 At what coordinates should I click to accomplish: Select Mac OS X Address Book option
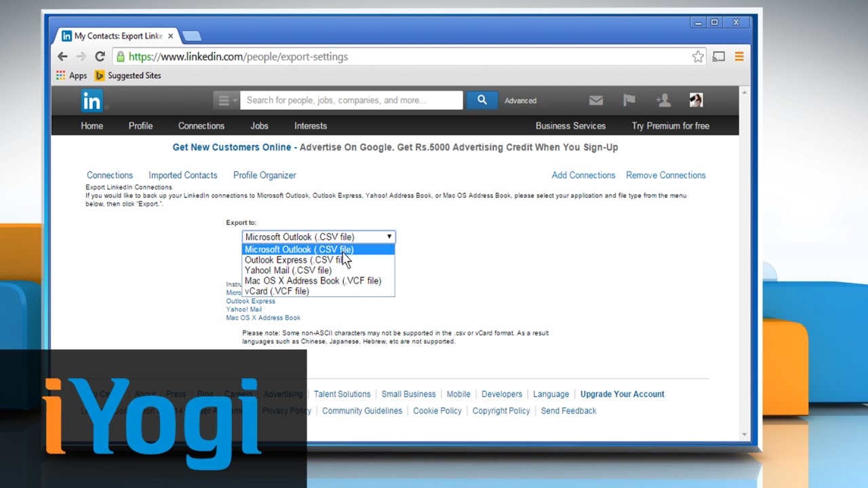coord(319,281)
